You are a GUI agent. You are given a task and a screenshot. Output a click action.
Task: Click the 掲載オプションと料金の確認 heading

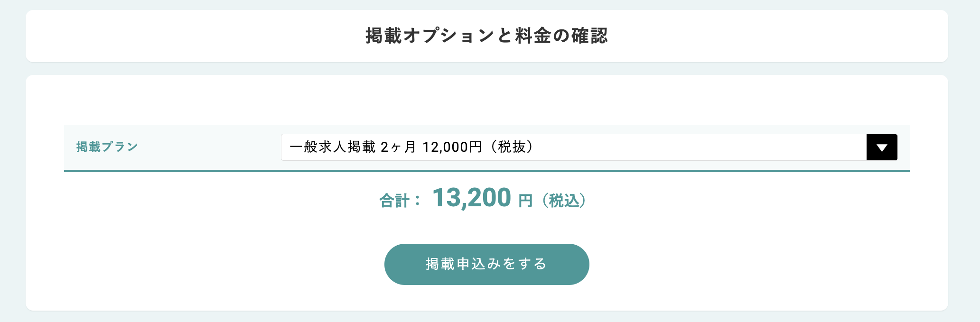tap(486, 36)
